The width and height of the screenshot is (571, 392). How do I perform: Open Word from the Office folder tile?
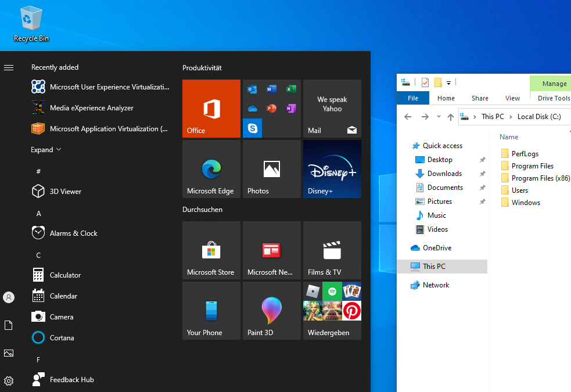tap(272, 89)
